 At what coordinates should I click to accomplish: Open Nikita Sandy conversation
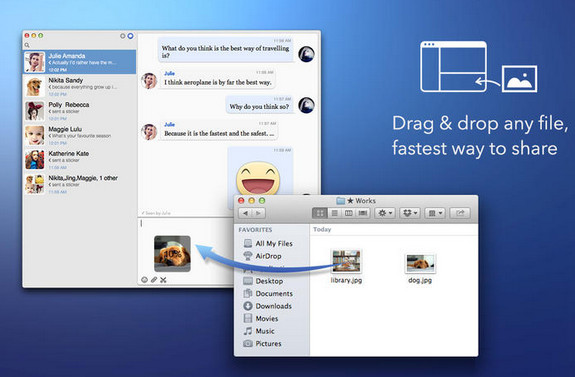(80, 87)
